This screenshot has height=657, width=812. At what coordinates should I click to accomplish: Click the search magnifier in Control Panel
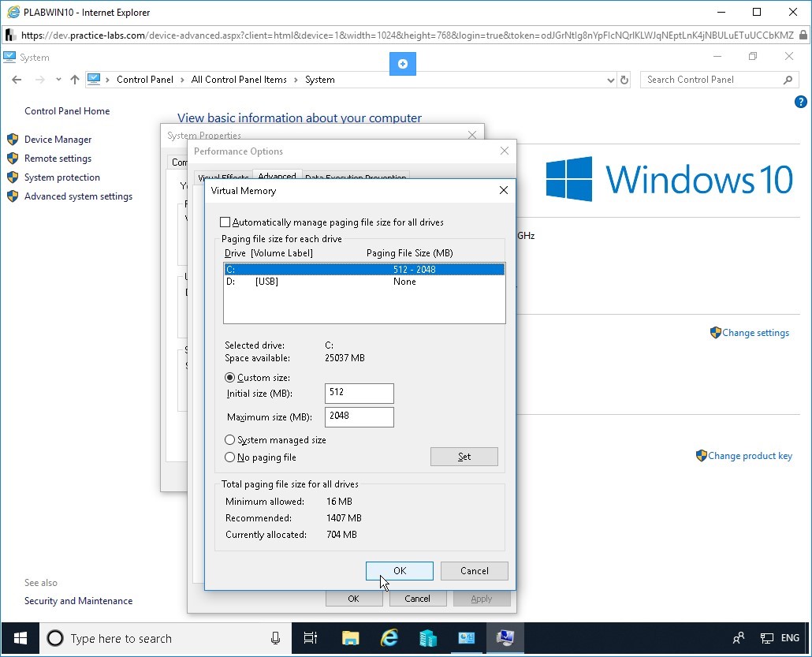coord(788,80)
